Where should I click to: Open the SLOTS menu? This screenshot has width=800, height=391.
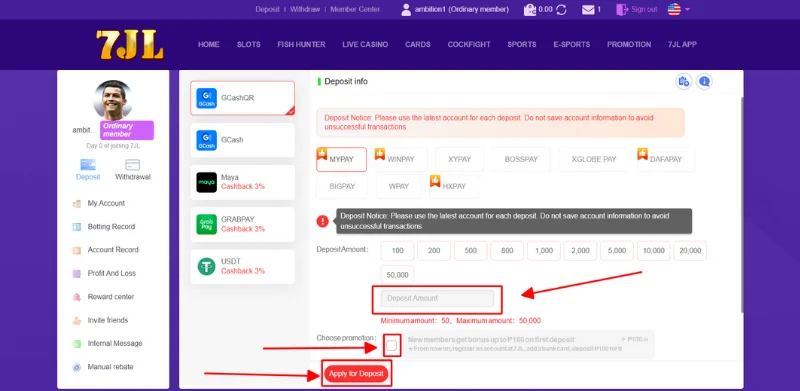coord(248,44)
